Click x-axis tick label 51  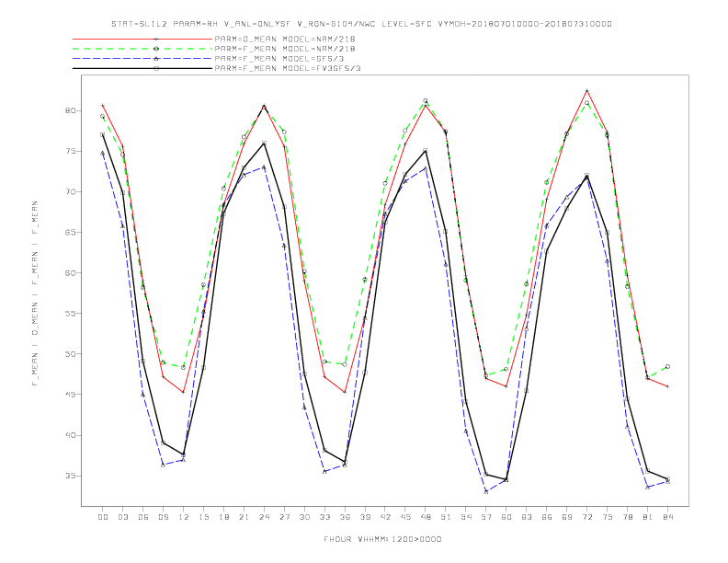446,517
